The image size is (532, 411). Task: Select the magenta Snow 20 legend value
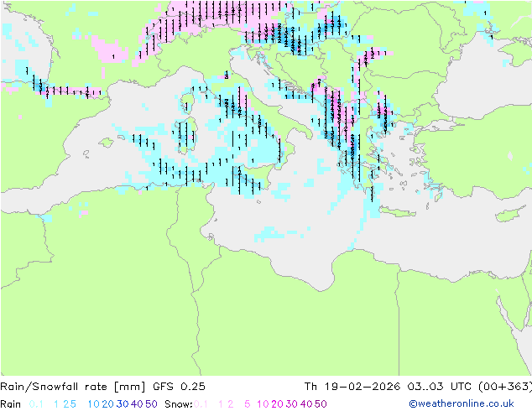coord(277,404)
